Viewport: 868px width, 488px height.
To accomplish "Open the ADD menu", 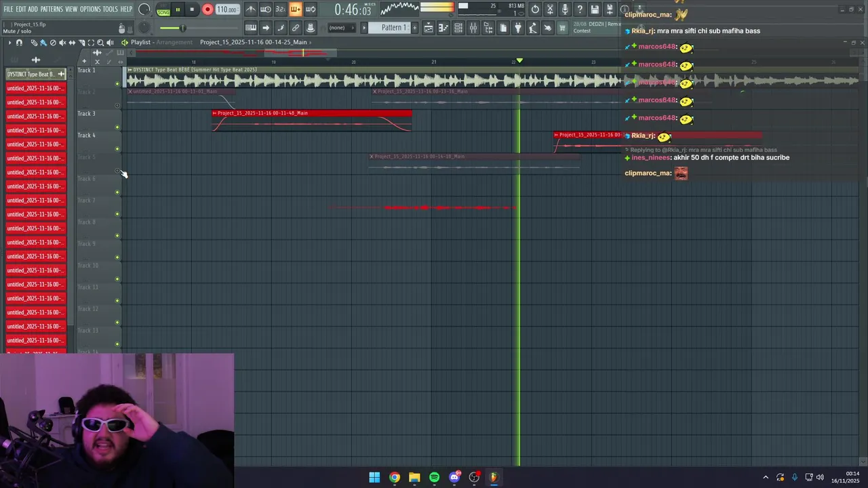I will click(33, 9).
